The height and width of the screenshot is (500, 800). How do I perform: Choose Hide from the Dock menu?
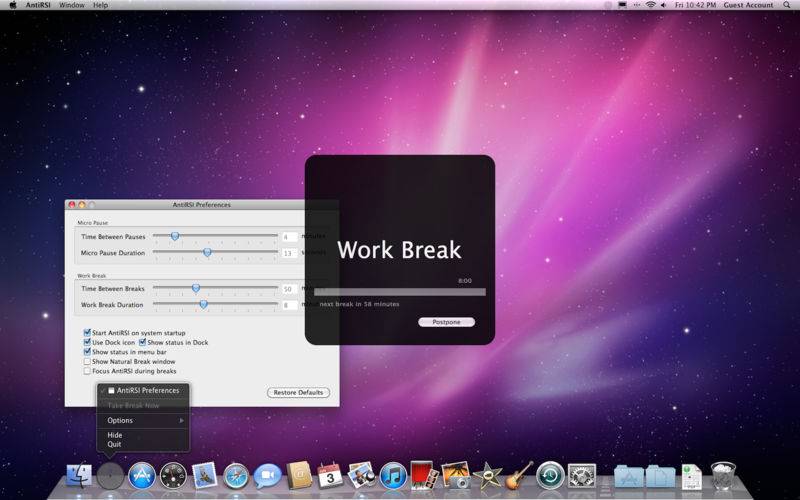click(x=143, y=435)
